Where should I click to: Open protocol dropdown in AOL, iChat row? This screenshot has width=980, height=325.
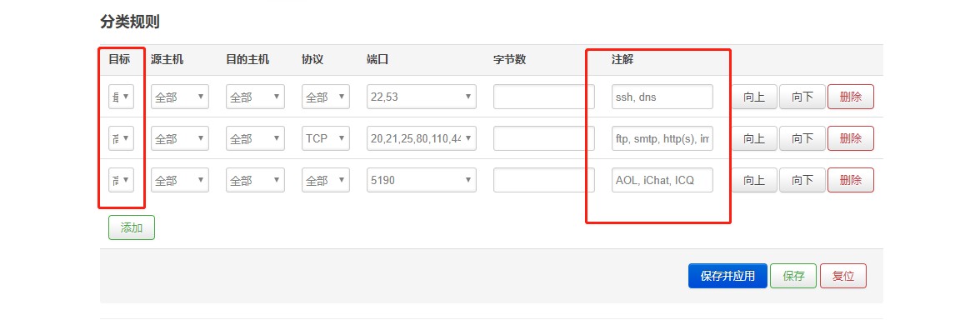(326, 180)
